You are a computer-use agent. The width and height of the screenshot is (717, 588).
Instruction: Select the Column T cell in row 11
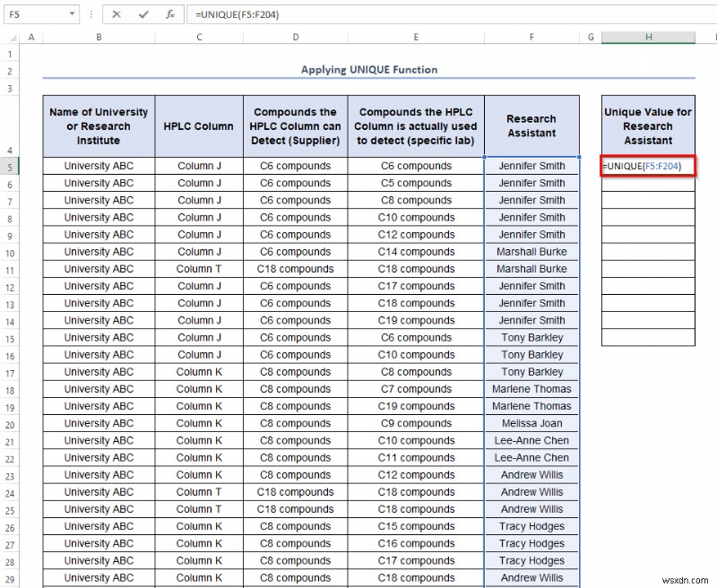[199, 269]
